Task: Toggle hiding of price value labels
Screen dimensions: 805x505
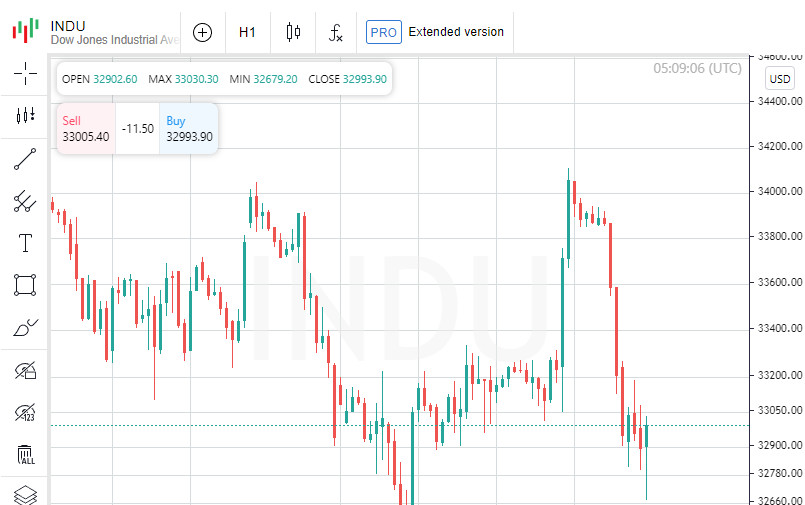Action: coord(25,413)
